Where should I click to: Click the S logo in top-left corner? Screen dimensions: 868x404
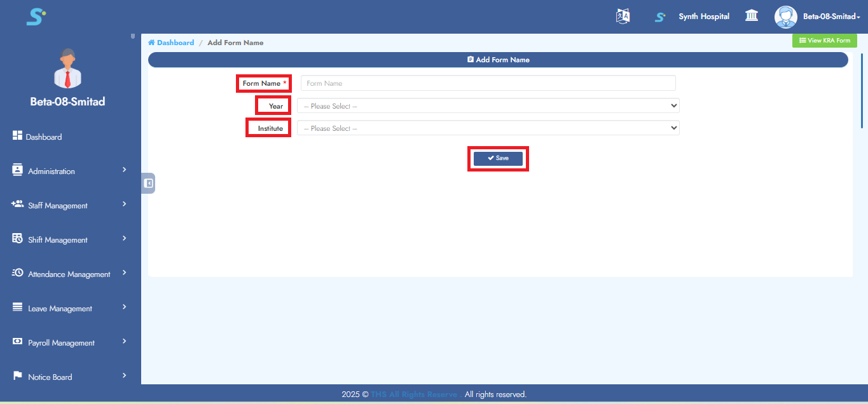pyautogui.click(x=36, y=17)
